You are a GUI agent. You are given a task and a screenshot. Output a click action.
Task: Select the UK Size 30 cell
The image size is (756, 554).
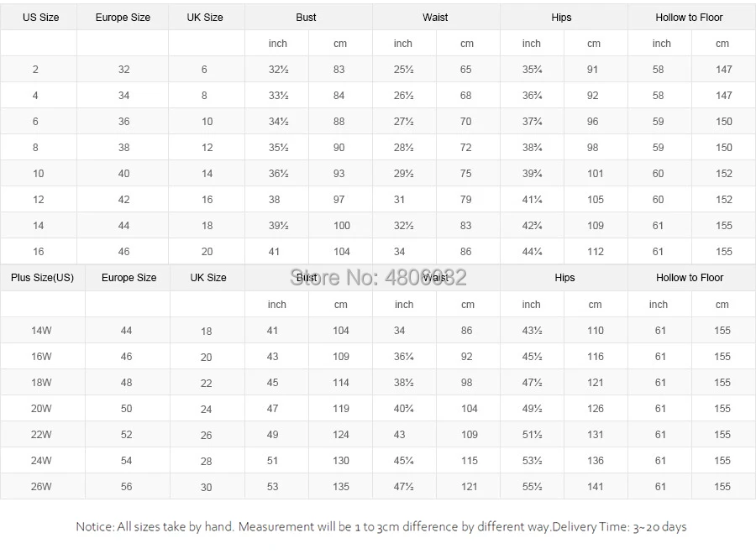click(207, 487)
